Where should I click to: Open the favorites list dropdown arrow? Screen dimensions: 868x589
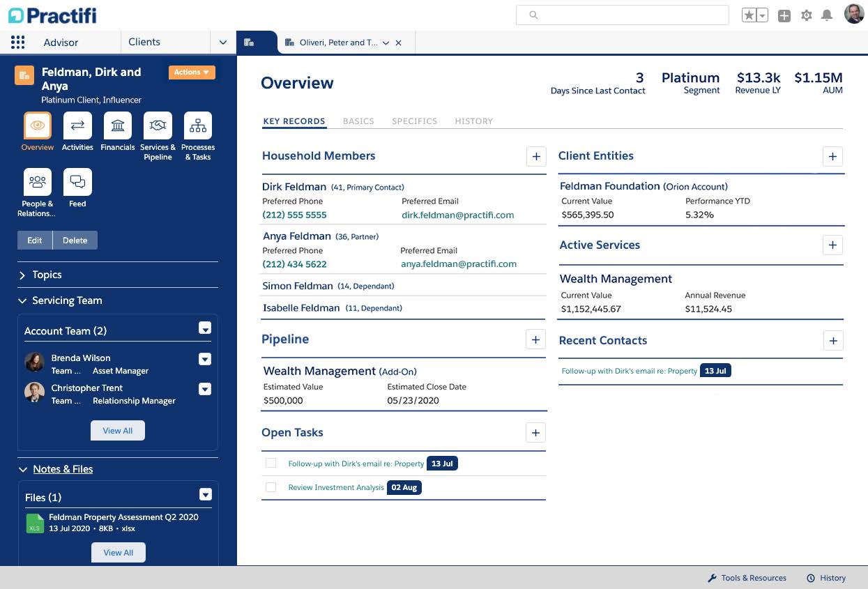coord(763,15)
